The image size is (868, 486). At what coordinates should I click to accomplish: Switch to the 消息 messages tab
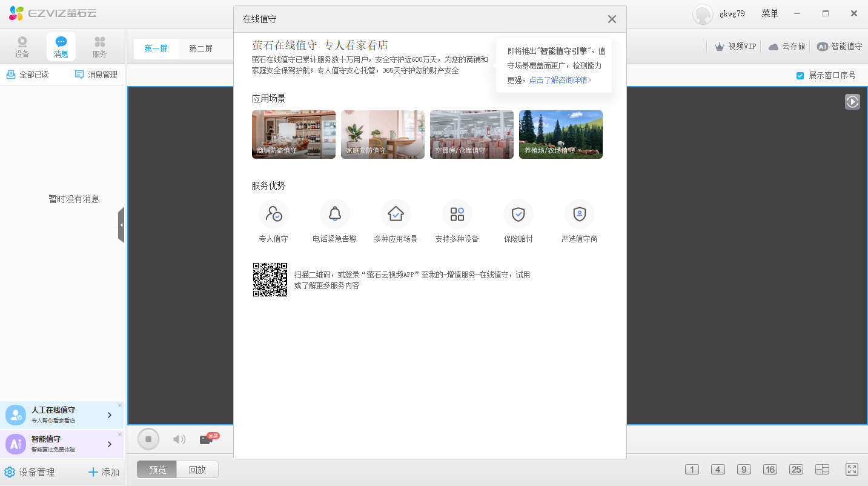pos(61,47)
